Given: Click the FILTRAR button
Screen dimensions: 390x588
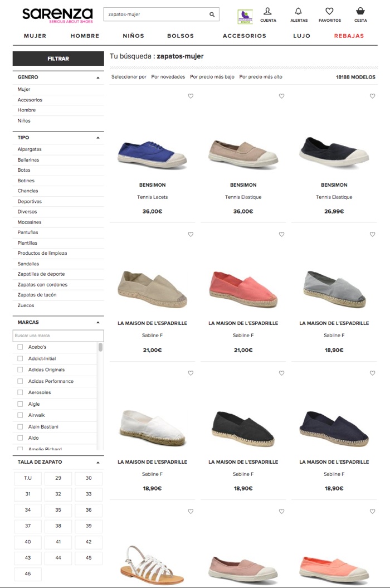Looking at the screenshot, I should [x=58, y=59].
